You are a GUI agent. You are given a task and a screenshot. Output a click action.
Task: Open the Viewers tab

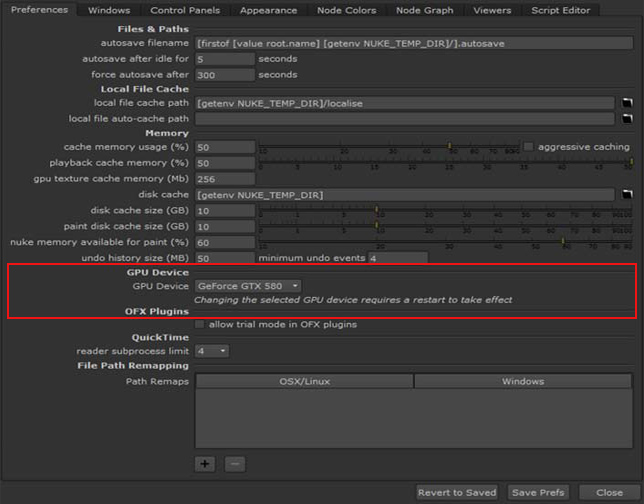point(492,10)
